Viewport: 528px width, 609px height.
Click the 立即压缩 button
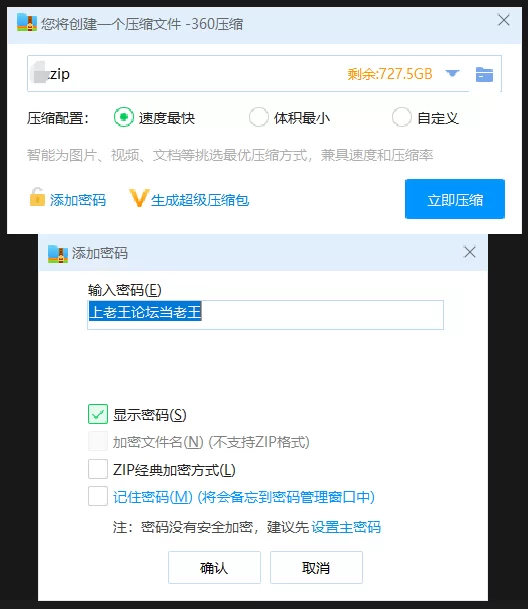coord(455,199)
